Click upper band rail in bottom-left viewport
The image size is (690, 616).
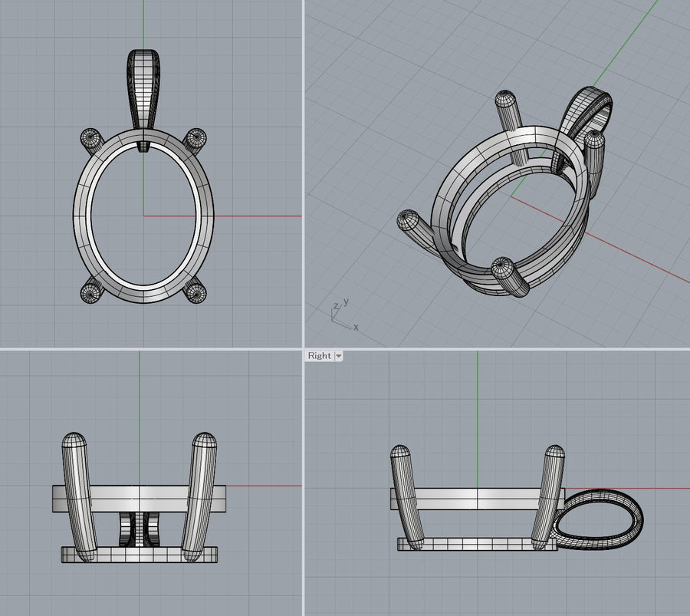142,499
